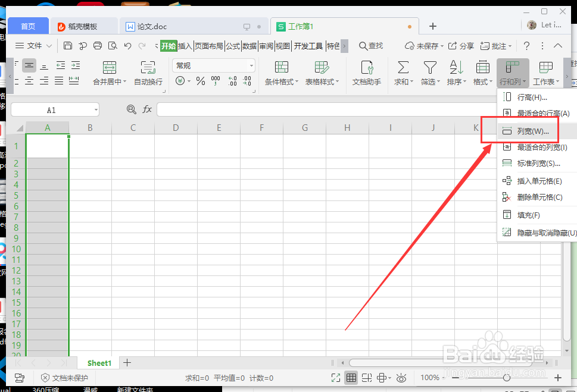Viewport: 577px width, 392px height.
Task: Click the 首页 home tab
Action: pos(28,27)
